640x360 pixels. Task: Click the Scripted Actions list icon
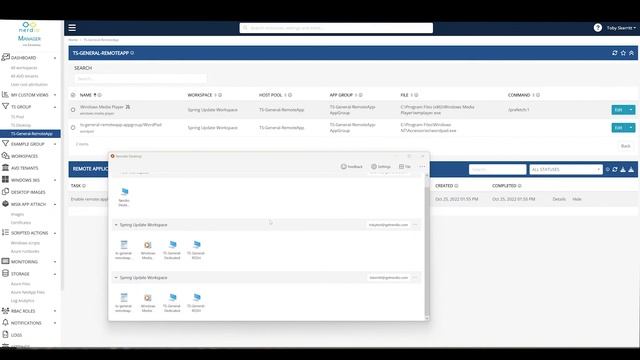click(x=5, y=233)
